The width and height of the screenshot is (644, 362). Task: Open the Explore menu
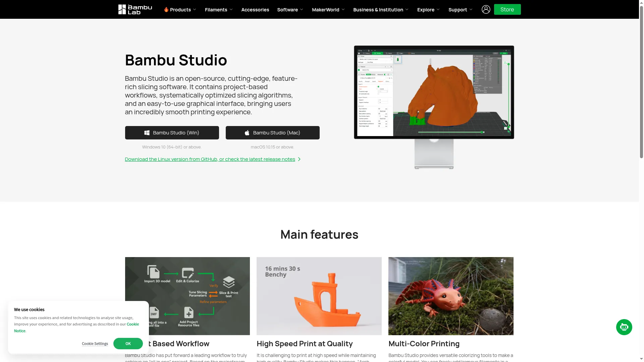[x=428, y=10]
